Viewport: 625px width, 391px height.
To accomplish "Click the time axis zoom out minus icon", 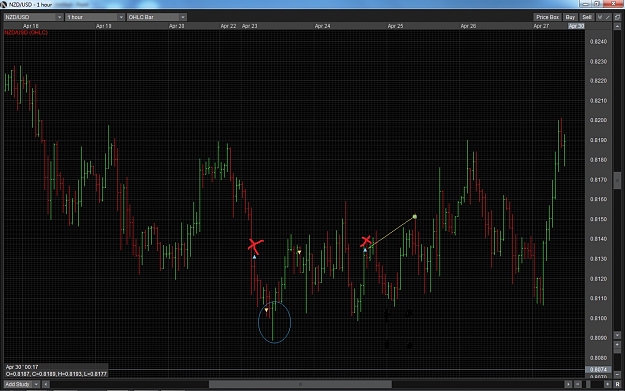I will click(578, 384).
